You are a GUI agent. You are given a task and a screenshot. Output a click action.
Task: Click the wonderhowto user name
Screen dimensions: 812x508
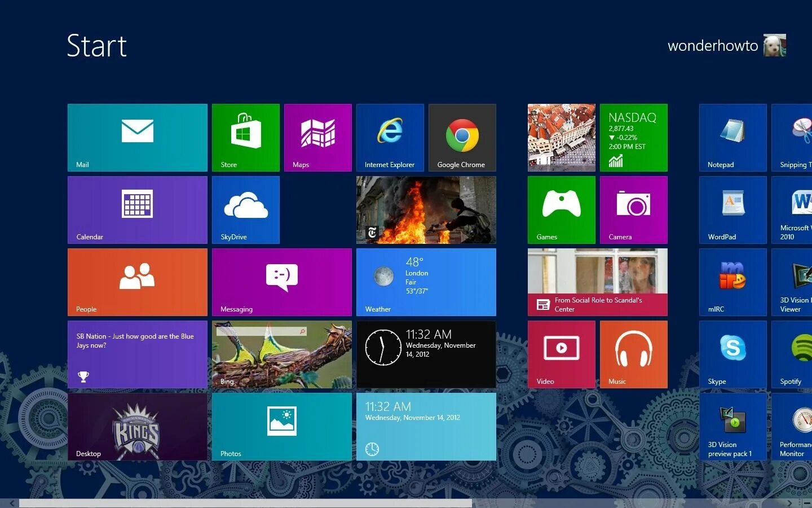click(713, 46)
